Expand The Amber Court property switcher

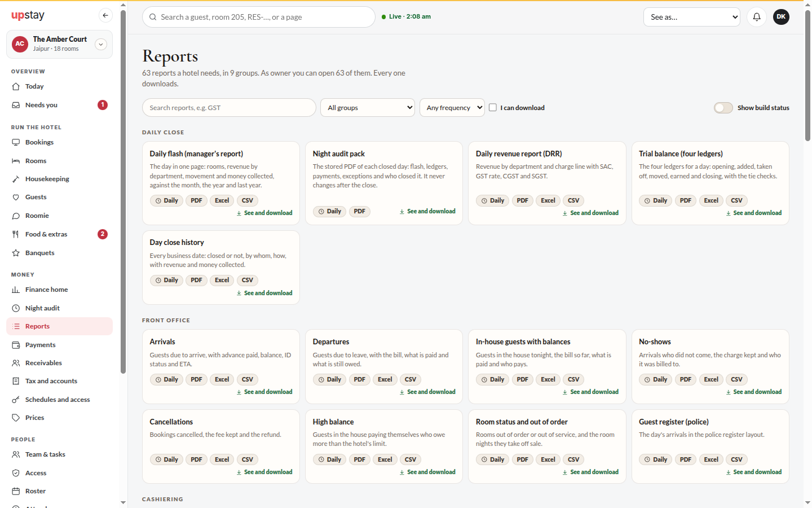[101, 44]
